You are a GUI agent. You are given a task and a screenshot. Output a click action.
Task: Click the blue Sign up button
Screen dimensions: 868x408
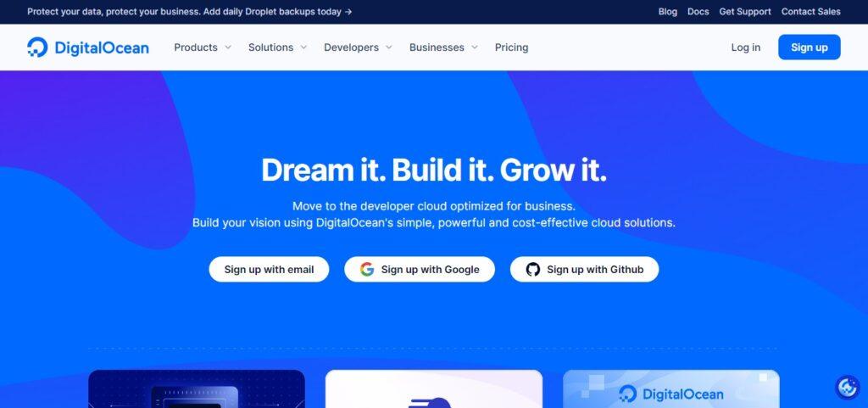coord(810,47)
